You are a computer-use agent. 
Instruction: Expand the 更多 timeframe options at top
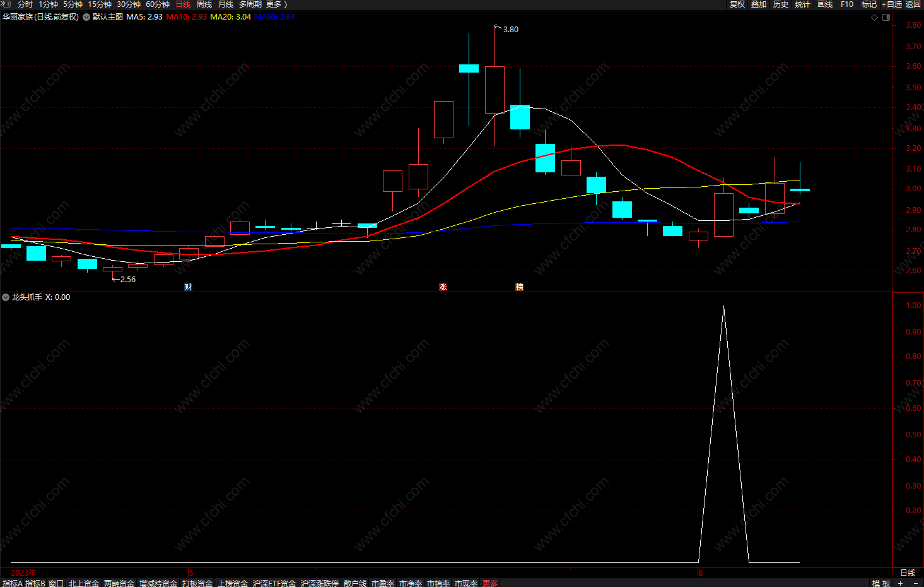click(x=276, y=4)
